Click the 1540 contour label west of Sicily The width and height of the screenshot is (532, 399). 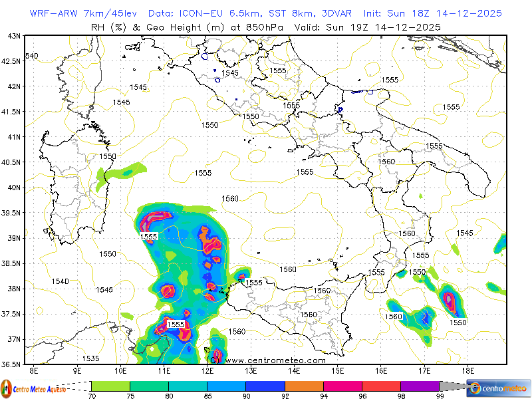pyautogui.click(x=60, y=282)
